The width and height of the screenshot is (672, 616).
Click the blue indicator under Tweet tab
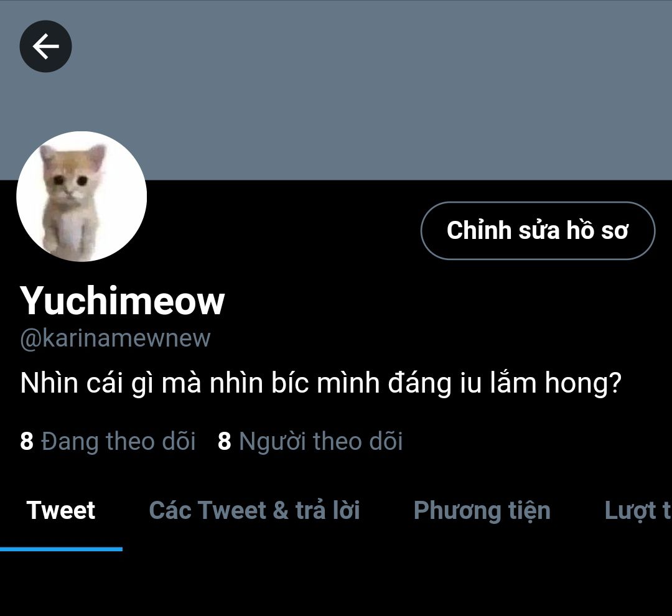click(x=61, y=549)
